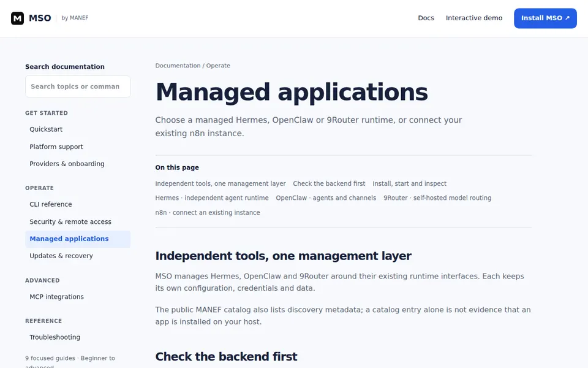Click 'Independent tools, one management layer' heading
This screenshot has height=368, width=588.
coord(283,256)
